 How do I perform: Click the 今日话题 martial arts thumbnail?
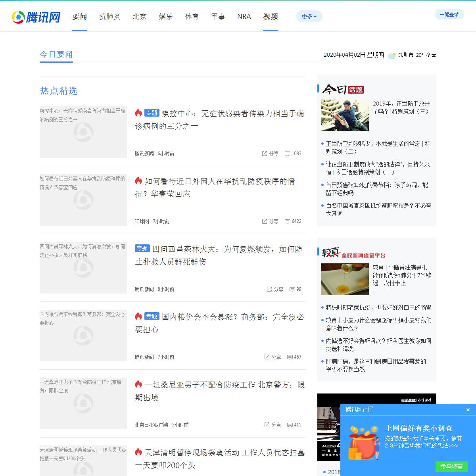click(345, 115)
